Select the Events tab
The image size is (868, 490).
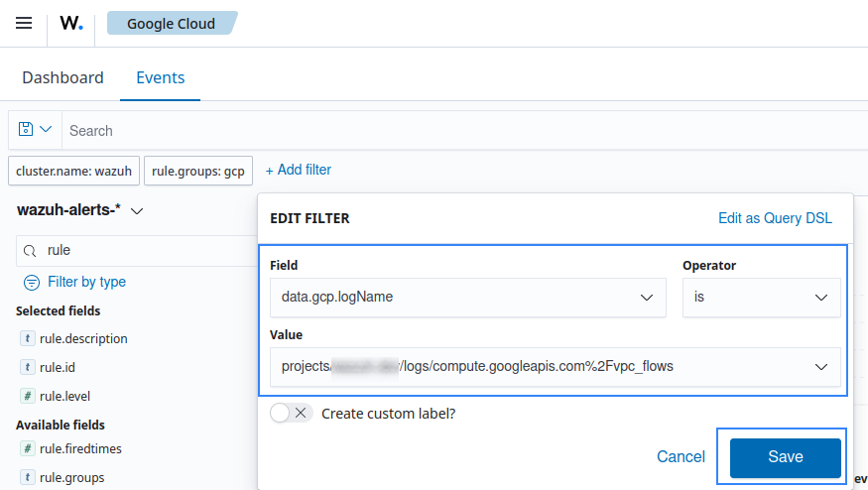click(160, 77)
